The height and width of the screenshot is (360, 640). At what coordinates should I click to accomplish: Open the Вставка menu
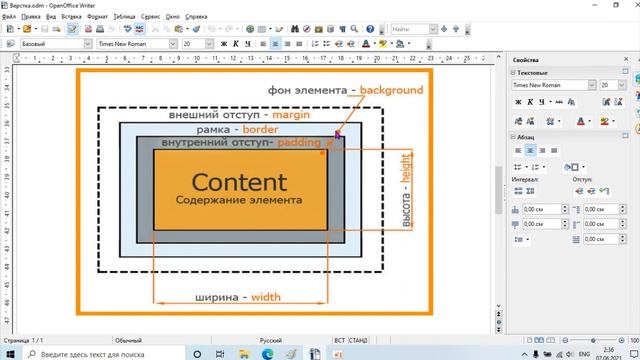click(71, 17)
